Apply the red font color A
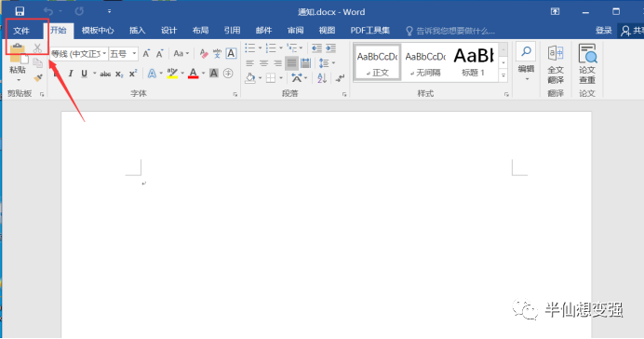644x339 pixels. pyautogui.click(x=193, y=74)
